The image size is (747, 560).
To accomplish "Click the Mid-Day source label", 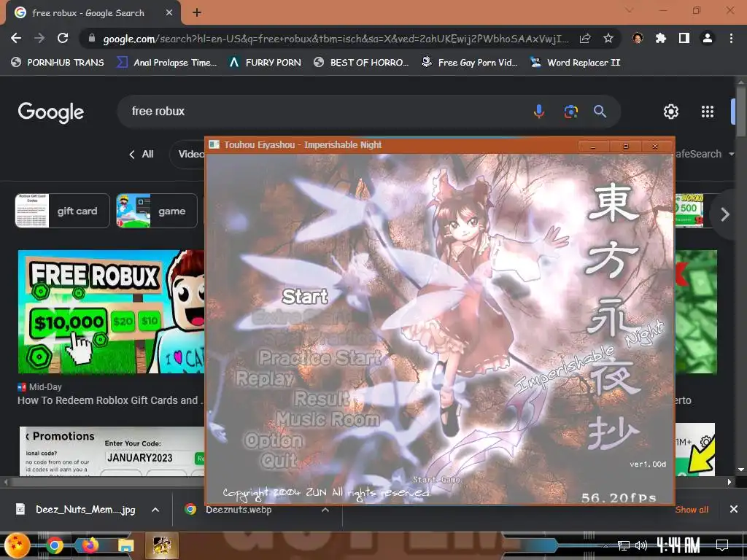I will pyautogui.click(x=45, y=387).
